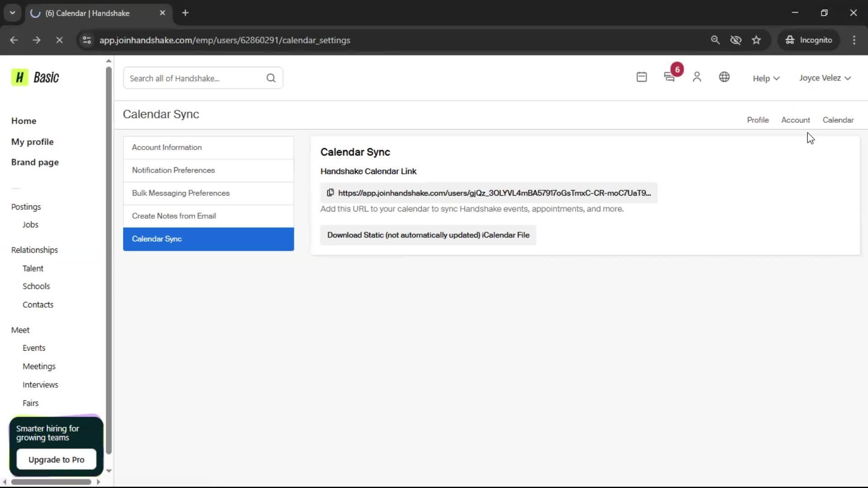
Task: Click third-party cookies blocked eye icon
Action: tap(736, 40)
